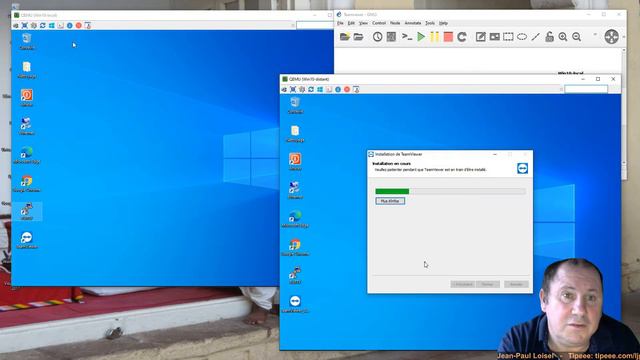Image resolution: width=640 pixels, height=360 pixels.
Task: Stop all nodes with red square icon
Action: click(x=448, y=37)
